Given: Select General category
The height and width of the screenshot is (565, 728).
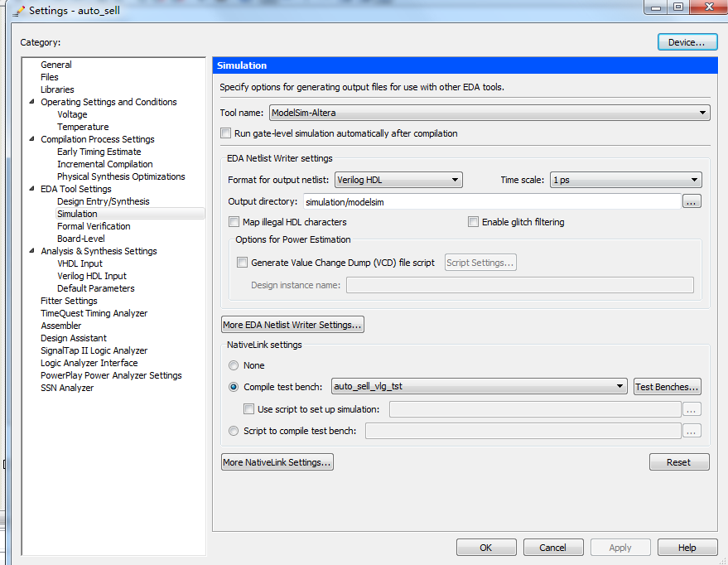Looking at the screenshot, I should (55, 65).
